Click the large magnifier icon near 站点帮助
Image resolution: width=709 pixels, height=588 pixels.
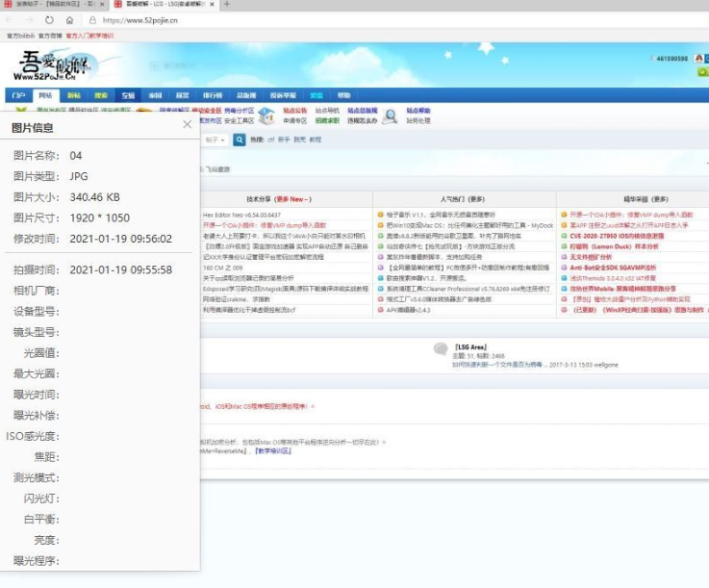[x=390, y=116]
